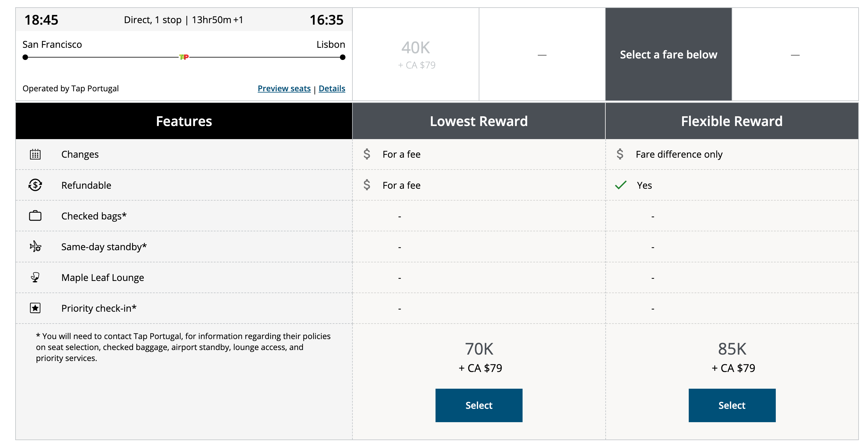
Task: Click the Priority check-in* feature label
Action: pos(99,308)
